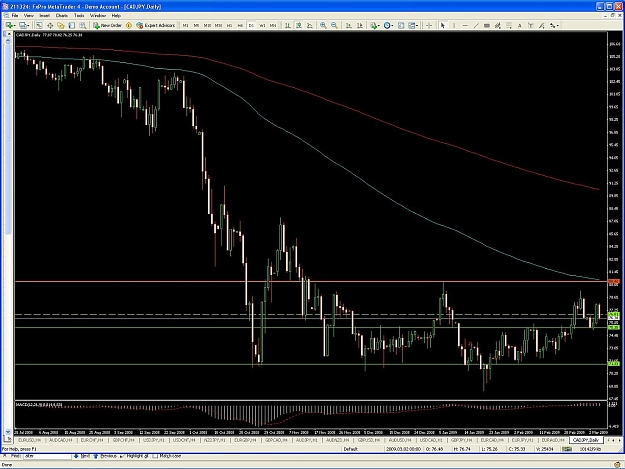Image resolution: width=625 pixels, height=469 pixels.
Task: Switch to M30 timeframe
Action: point(218,26)
